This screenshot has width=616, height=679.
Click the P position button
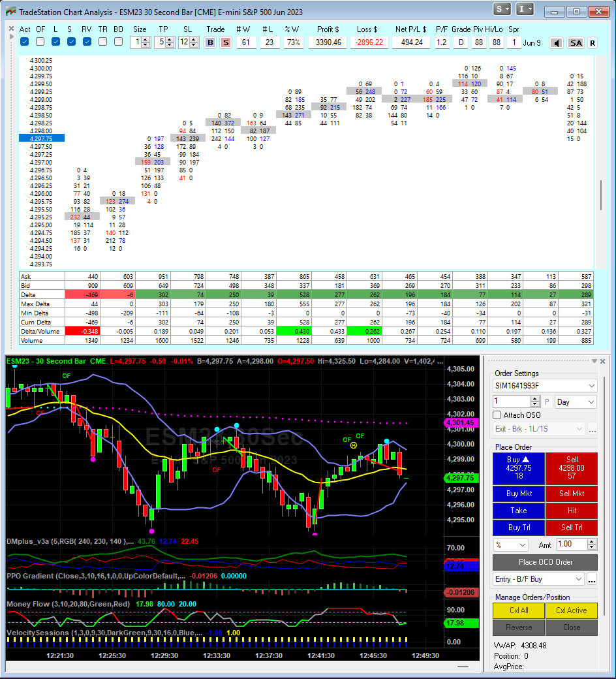(x=547, y=402)
